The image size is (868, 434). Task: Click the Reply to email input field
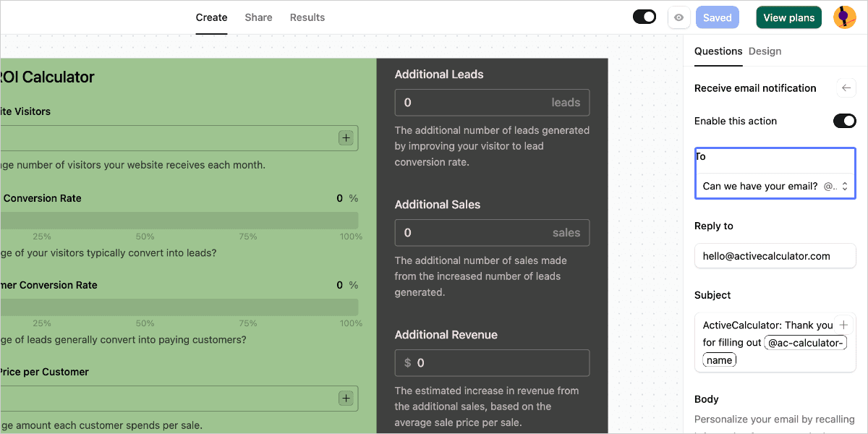click(775, 256)
